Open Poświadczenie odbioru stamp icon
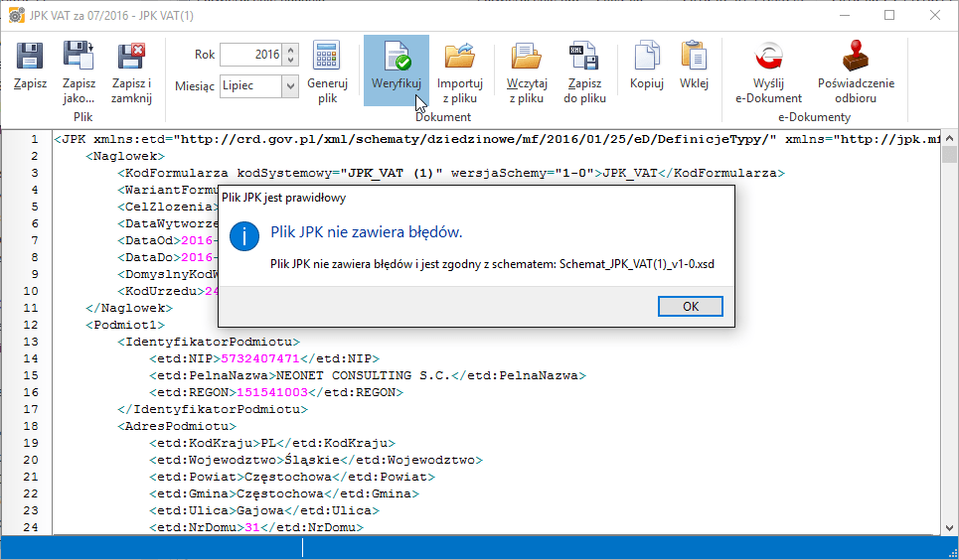The image size is (959, 560). [855, 57]
